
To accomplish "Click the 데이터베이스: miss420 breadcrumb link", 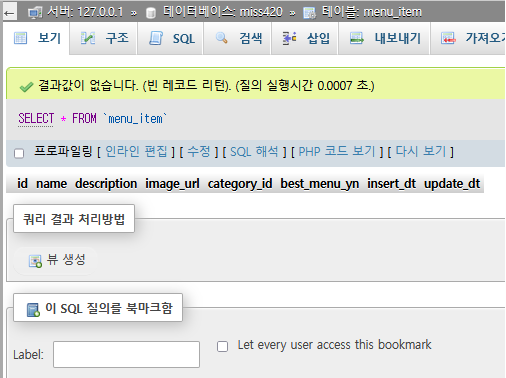I will (x=223, y=12).
